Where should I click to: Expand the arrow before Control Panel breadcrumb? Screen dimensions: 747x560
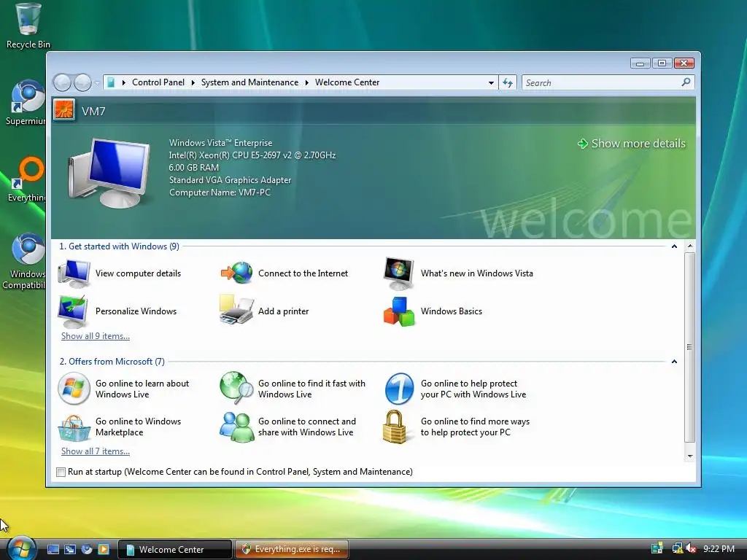point(124,83)
